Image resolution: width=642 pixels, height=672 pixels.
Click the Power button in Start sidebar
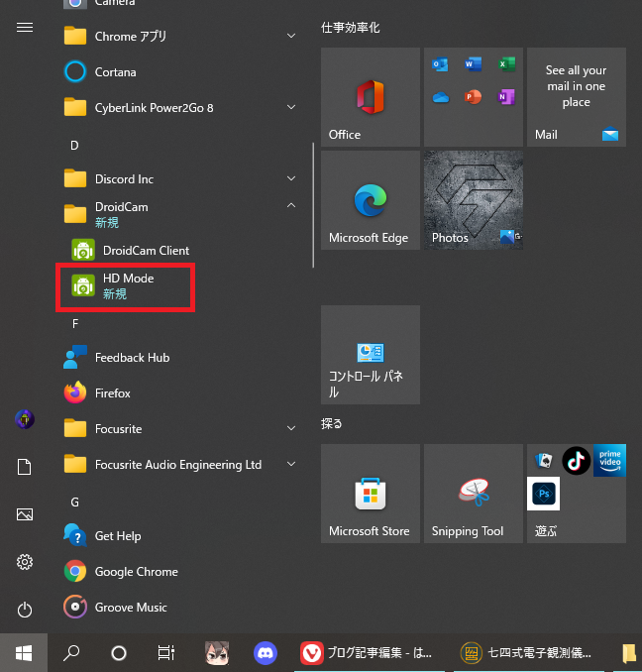pos(25,610)
